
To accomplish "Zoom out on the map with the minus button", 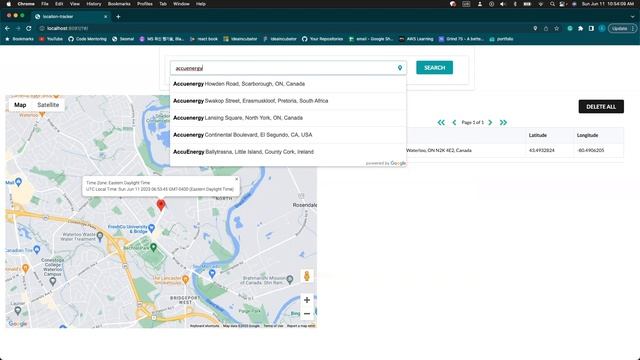I will [307, 314].
